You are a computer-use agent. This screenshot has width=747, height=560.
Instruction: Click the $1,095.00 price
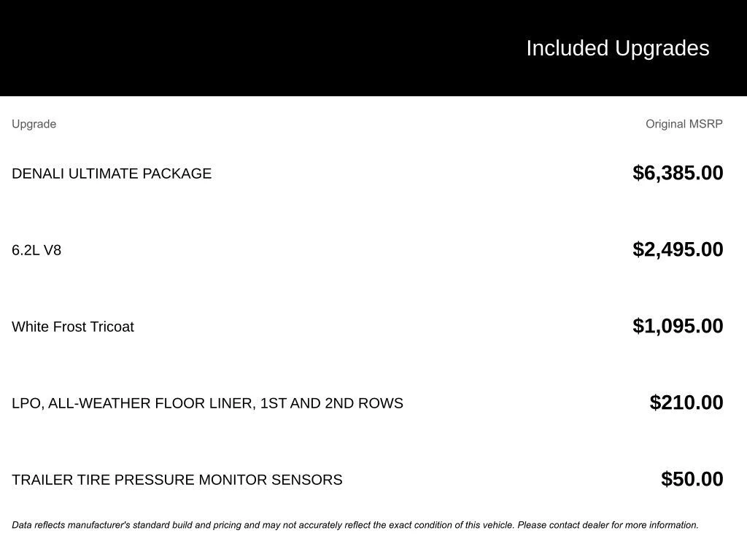tap(678, 326)
